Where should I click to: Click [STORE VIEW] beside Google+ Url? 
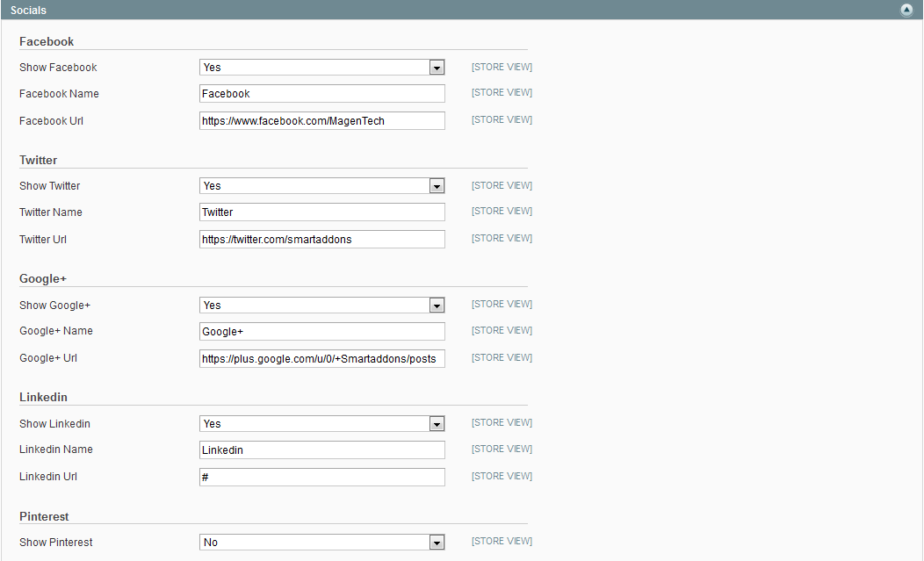tap(502, 357)
